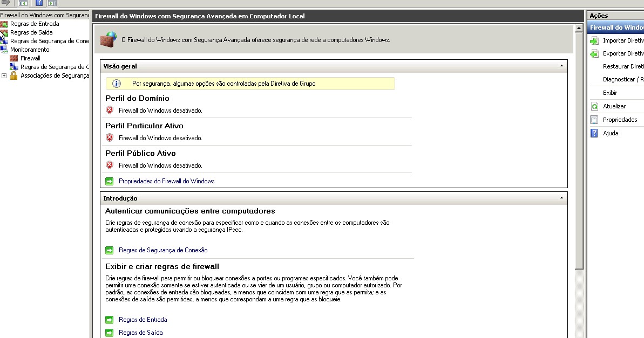Image resolution: width=644 pixels, height=338 pixels.
Task: Toggle the action pane toolbar icon
Action: click(x=52, y=3)
